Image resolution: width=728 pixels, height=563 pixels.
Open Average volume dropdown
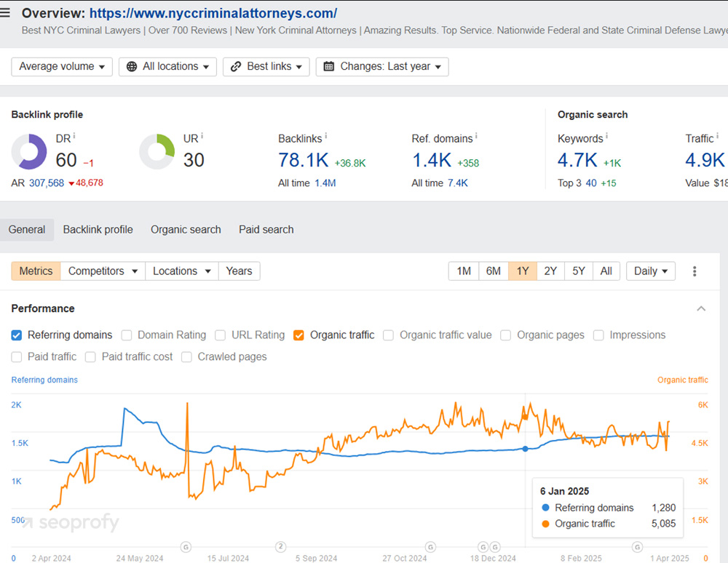(62, 67)
